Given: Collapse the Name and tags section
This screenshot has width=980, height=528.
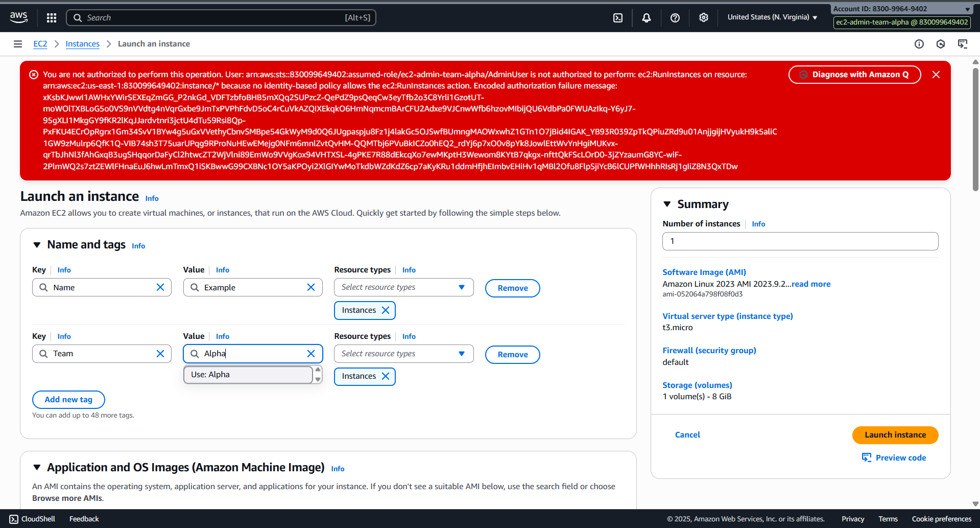Looking at the screenshot, I should (36, 245).
